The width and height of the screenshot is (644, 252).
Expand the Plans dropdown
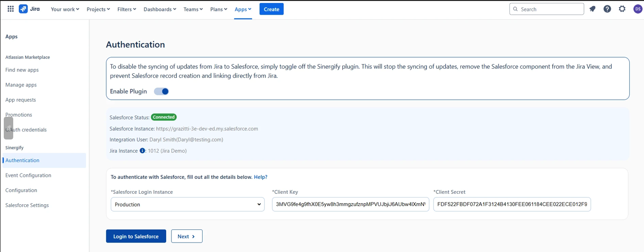[x=219, y=9]
